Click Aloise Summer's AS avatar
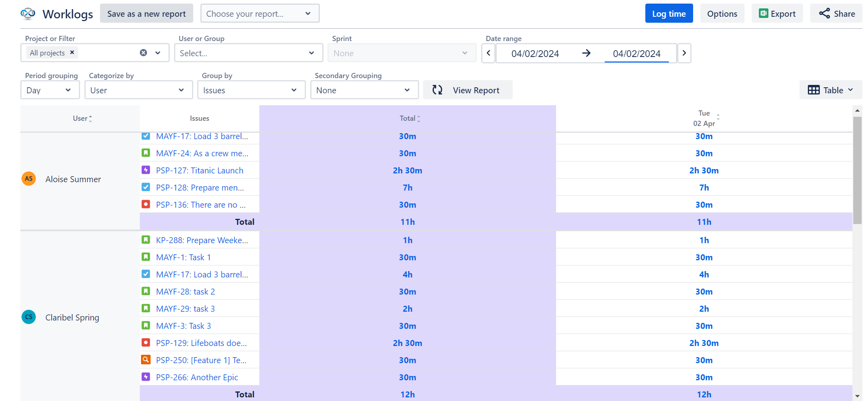This screenshot has height=401, width=868. (x=29, y=179)
